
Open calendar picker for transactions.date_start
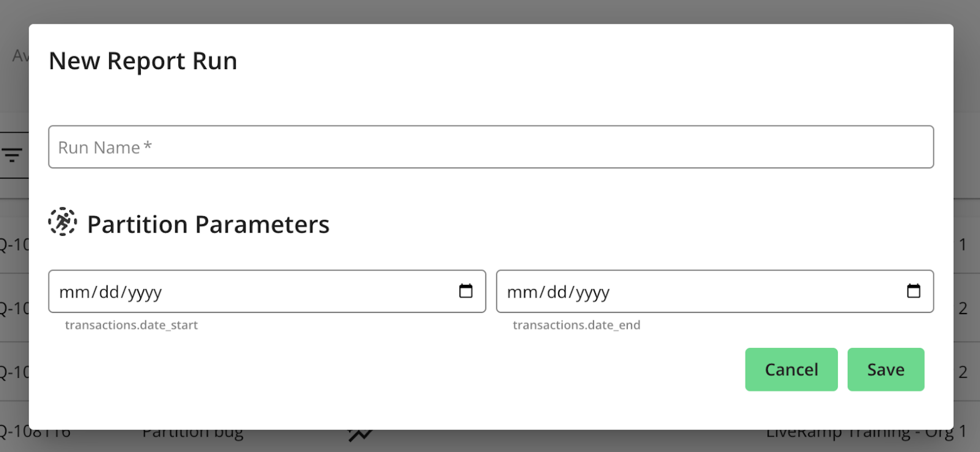point(466,291)
